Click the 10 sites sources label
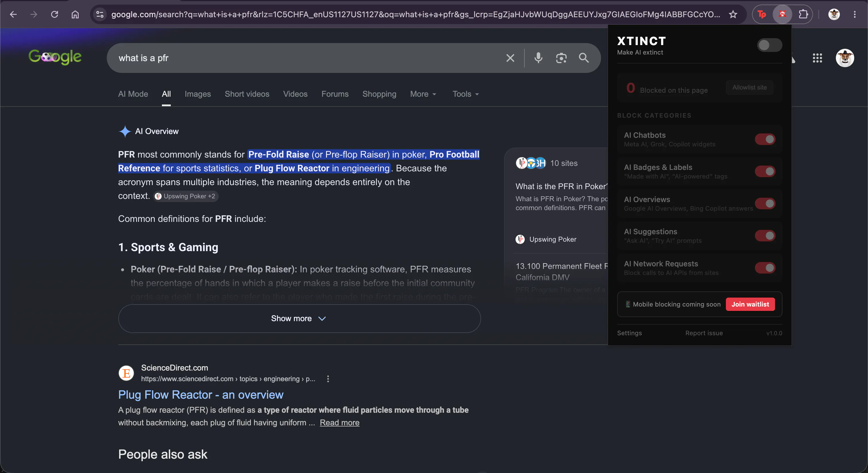This screenshot has height=473, width=868. tap(564, 163)
